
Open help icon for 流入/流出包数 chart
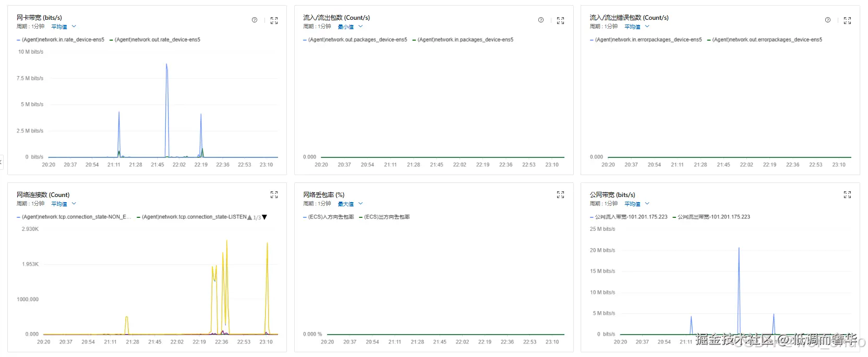click(541, 20)
